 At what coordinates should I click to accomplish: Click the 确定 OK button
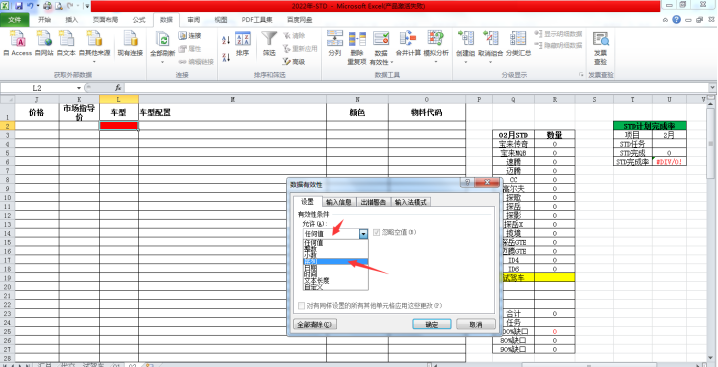coord(432,324)
